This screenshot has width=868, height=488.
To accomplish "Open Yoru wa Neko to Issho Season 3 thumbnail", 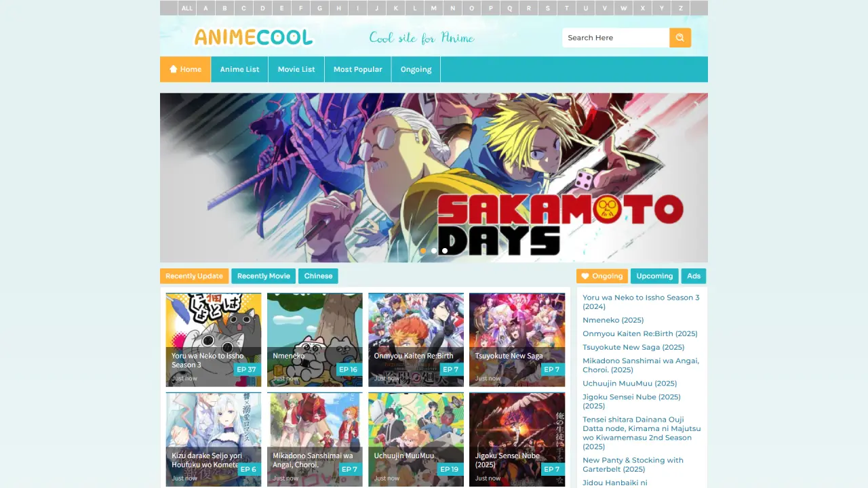I will tap(214, 340).
